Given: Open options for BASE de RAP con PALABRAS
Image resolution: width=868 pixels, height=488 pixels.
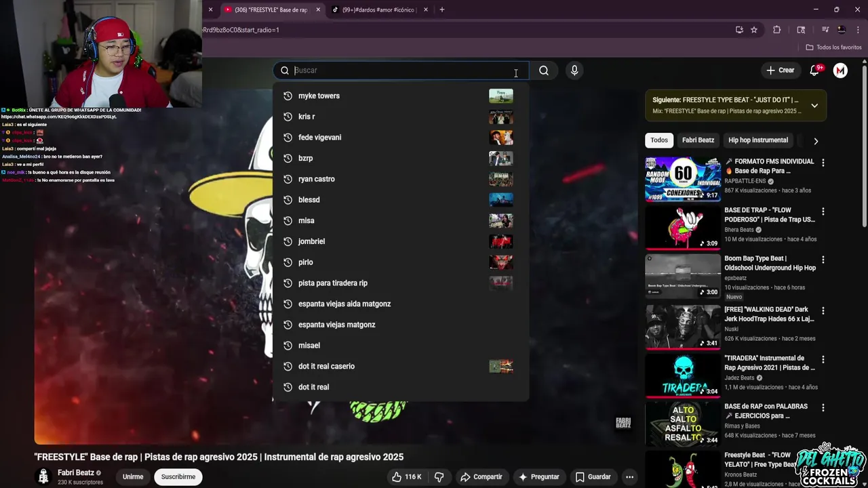Looking at the screenshot, I should [x=823, y=407].
